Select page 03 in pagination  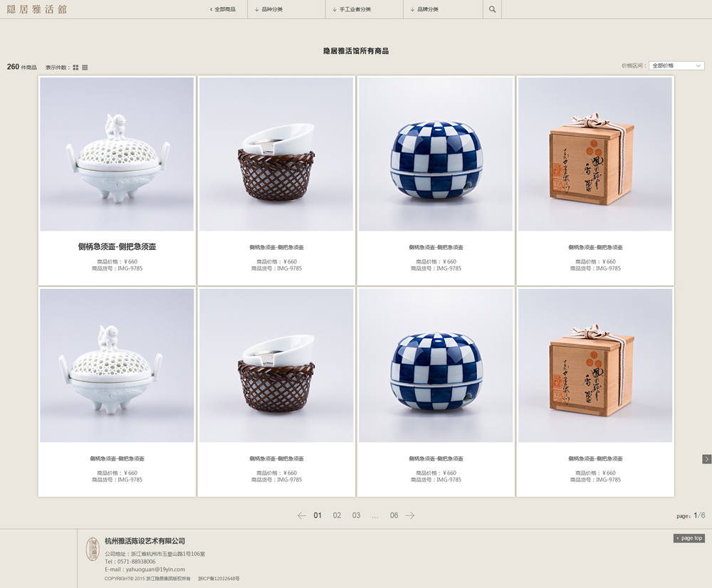(356, 515)
